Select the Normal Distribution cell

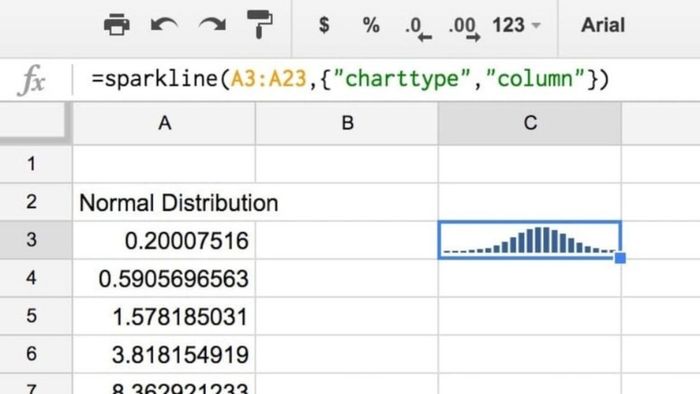point(164,202)
